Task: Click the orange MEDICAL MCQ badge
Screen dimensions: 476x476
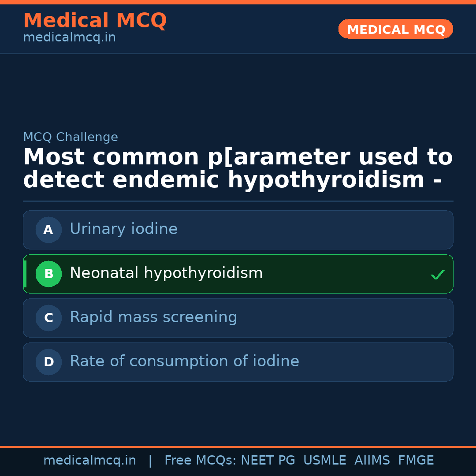Action: pyautogui.click(x=395, y=29)
